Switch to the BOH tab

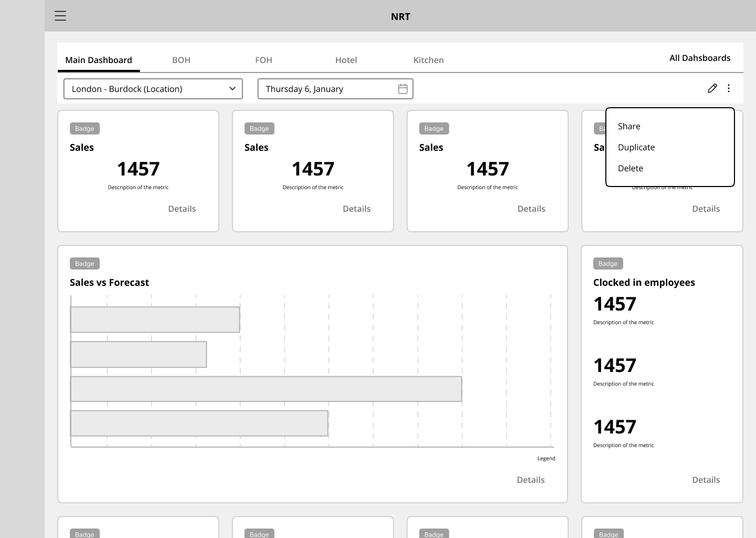[181, 60]
